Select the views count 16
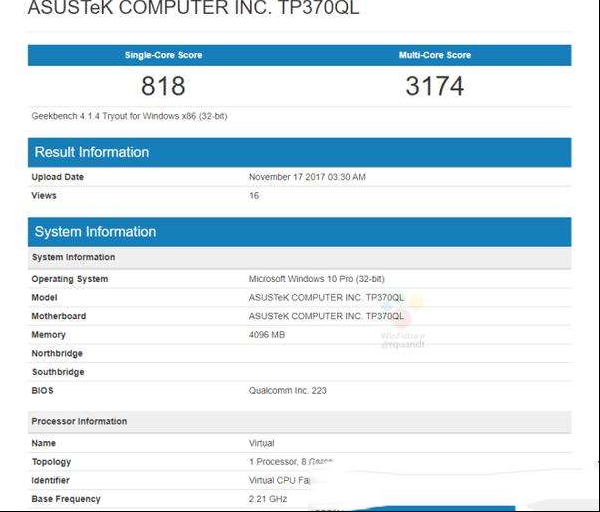The image size is (600, 512). pos(254,196)
